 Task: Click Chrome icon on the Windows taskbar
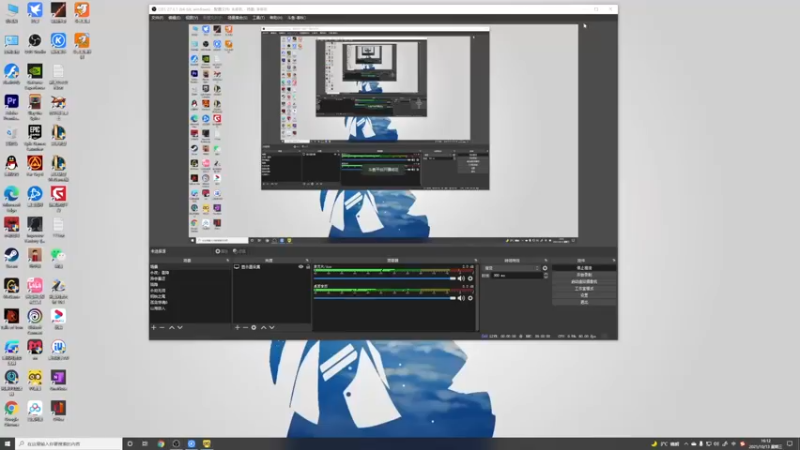point(161,444)
